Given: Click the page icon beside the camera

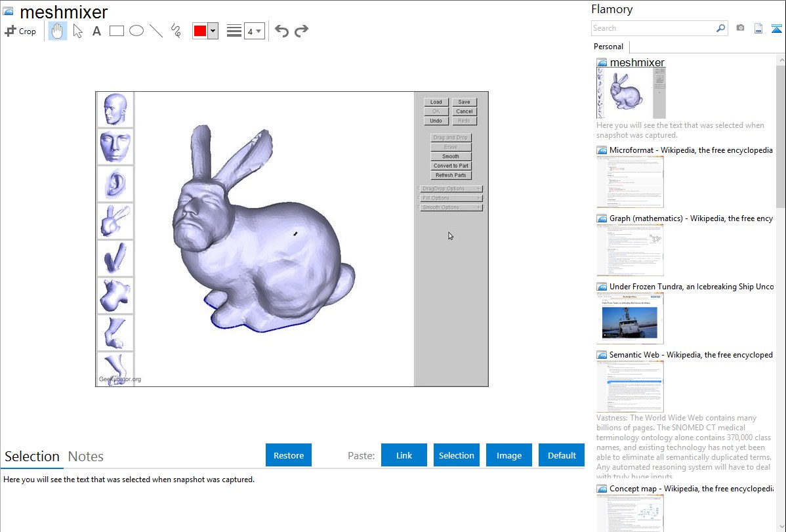Looking at the screenshot, I should [x=758, y=28].
